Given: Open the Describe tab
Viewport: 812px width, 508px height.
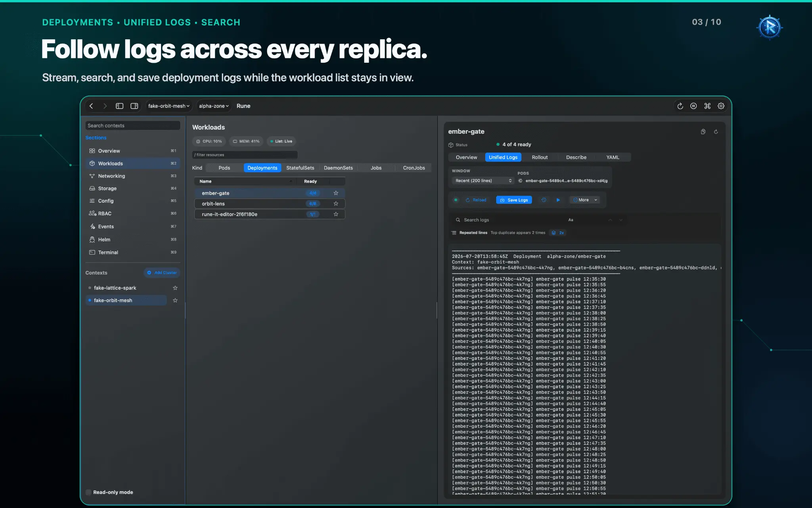Looking at the screenshot, I should click(x=576, y=157).
